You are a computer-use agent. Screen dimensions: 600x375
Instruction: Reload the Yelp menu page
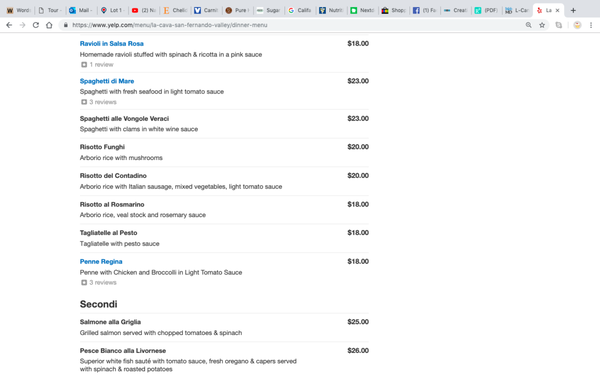[x=36, y=25]
